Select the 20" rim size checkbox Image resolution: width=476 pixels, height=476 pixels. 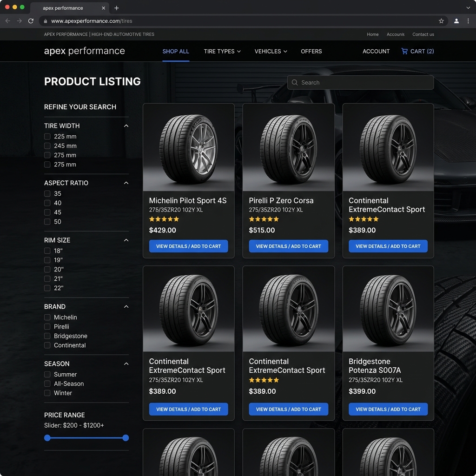pos(47,269)
